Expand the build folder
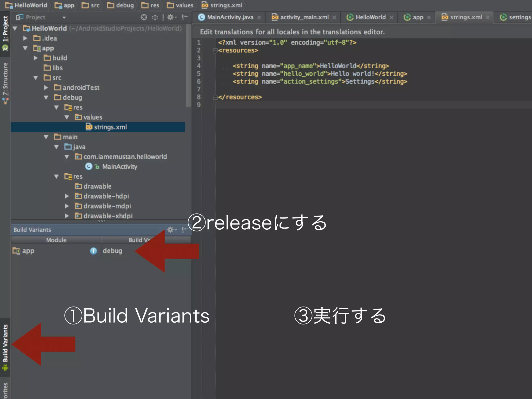Screen dimensions: 532x399 click(x=36, y=58)
